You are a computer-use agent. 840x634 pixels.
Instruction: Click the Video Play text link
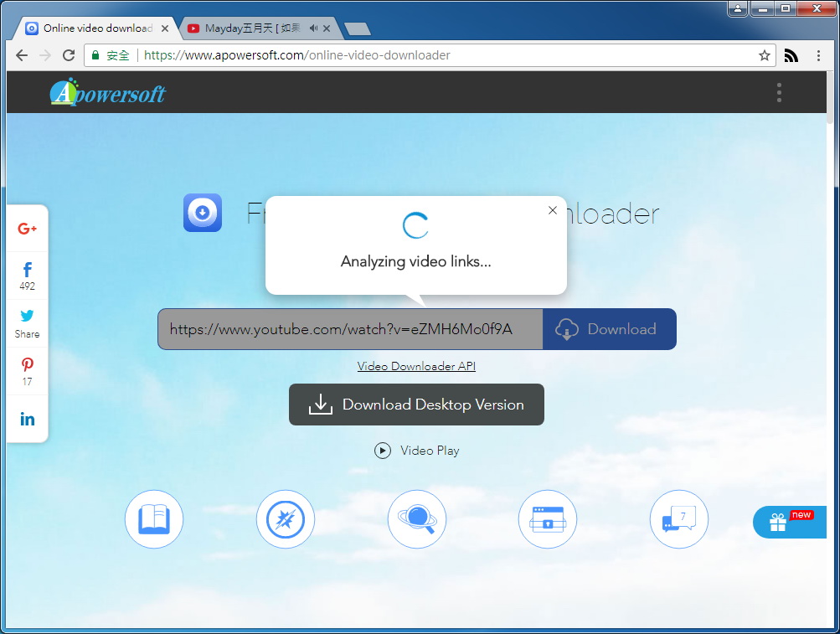pyautogui.click(x=430, y=451)
